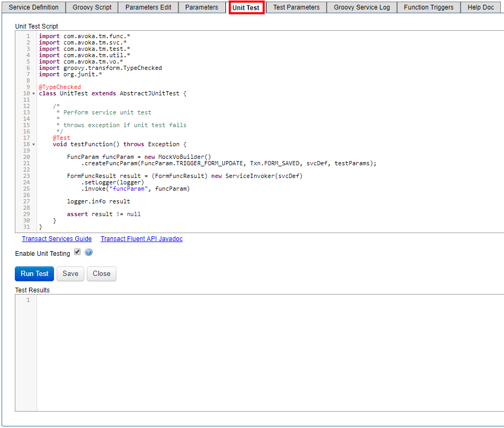Open the help tooltip icon next to Enable Unit Testing
This screenshot has height=428, width=504.
click(88, 253)
